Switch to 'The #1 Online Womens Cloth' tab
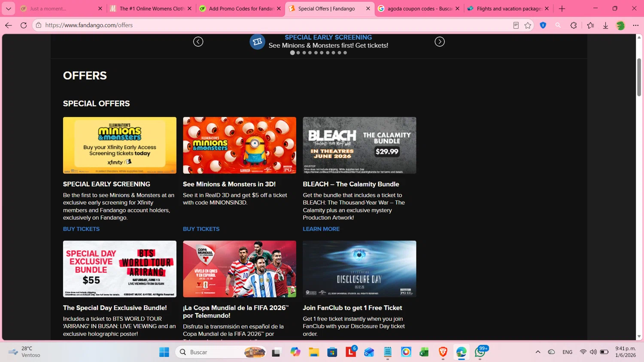The height and width of the screenshot is (362, 644). (151, 9)
